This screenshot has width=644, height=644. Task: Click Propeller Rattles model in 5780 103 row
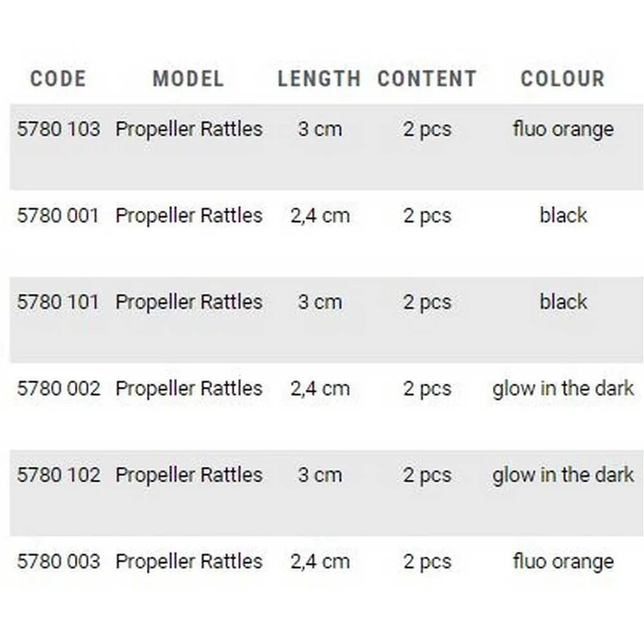pos(189,129)
